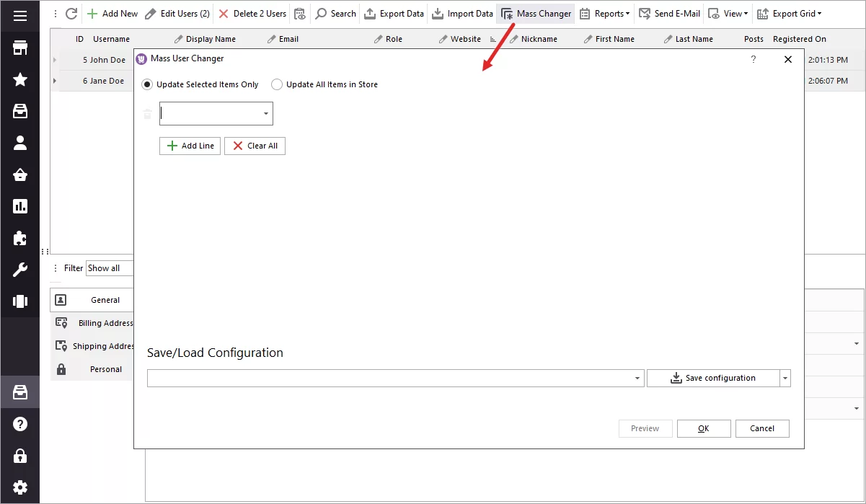Viewport: 866px width, 504px height.
Task: Click the Add Line button
Action: click(x=190, y=146)
